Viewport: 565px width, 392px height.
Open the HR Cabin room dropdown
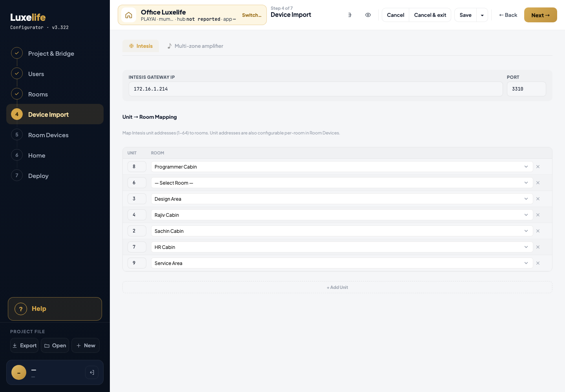[342, 247]
